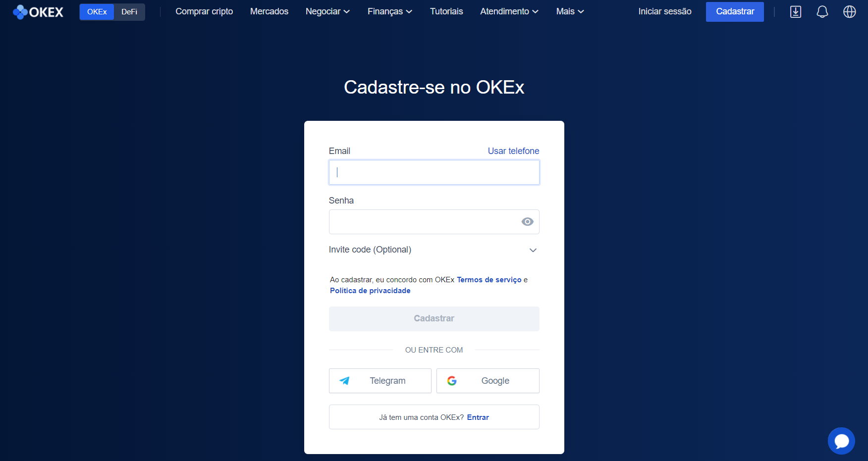
Task: Switch to the OKEx mode tab
Action: pos(97,12)
